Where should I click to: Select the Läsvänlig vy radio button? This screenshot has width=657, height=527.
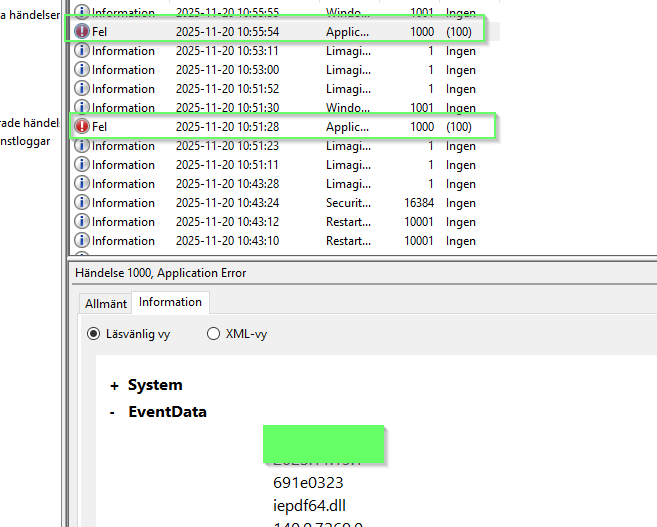click(x=95, y=334)
